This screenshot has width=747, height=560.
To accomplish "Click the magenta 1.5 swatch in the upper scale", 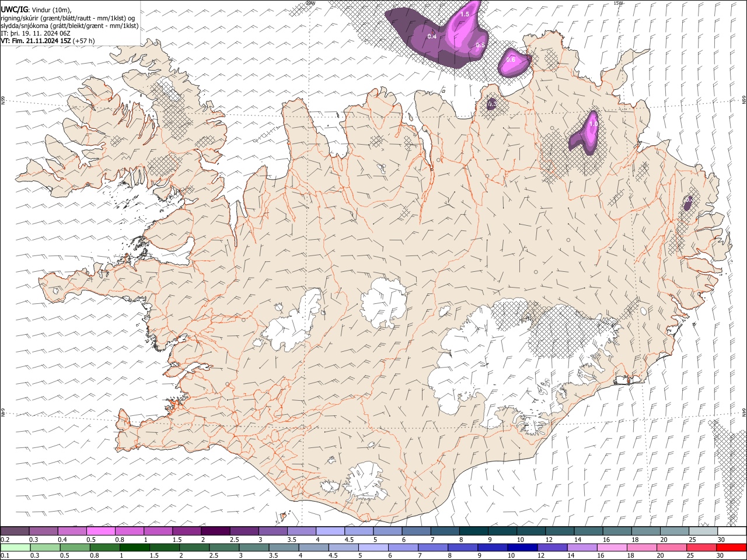I will click(187, 531).
